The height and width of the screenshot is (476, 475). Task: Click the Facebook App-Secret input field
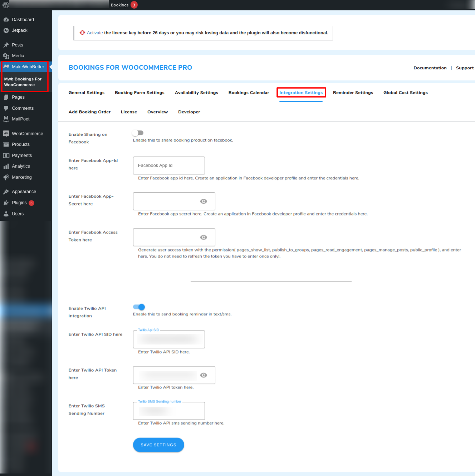(x=174, y=201)
